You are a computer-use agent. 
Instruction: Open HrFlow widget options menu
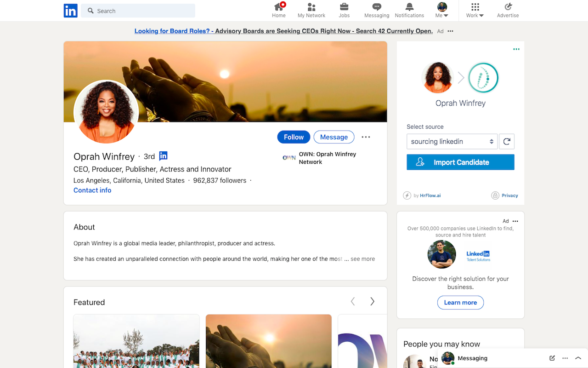pyautogui.click(x=516, y=49)
